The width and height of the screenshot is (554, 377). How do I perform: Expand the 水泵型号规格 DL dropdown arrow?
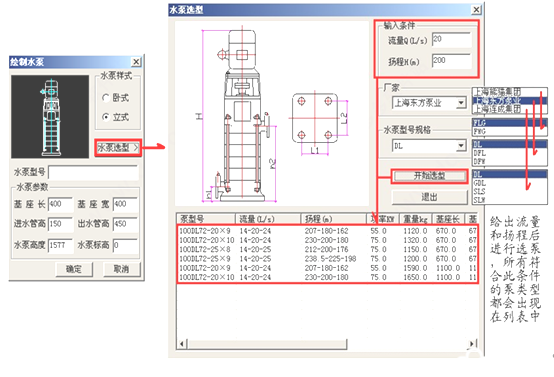coord(461,146)
